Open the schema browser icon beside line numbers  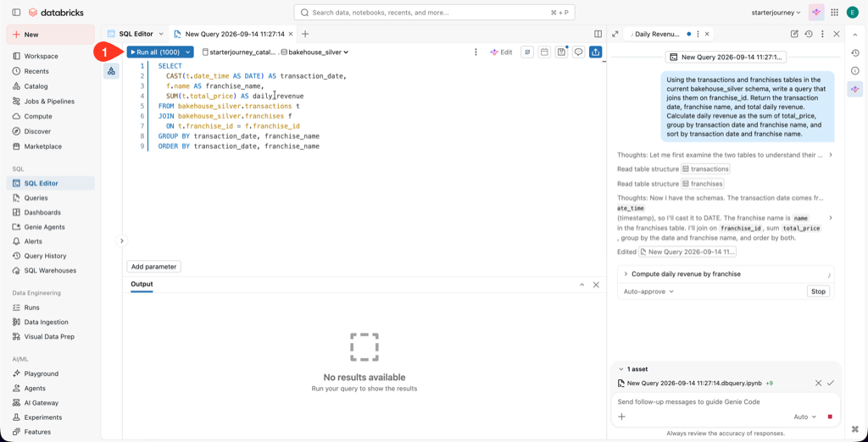[x=111, y=71]
